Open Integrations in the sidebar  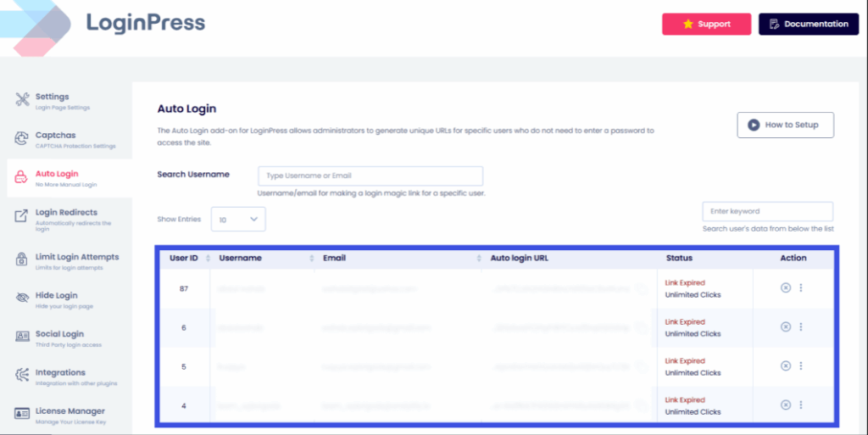(x=70, y=376)
